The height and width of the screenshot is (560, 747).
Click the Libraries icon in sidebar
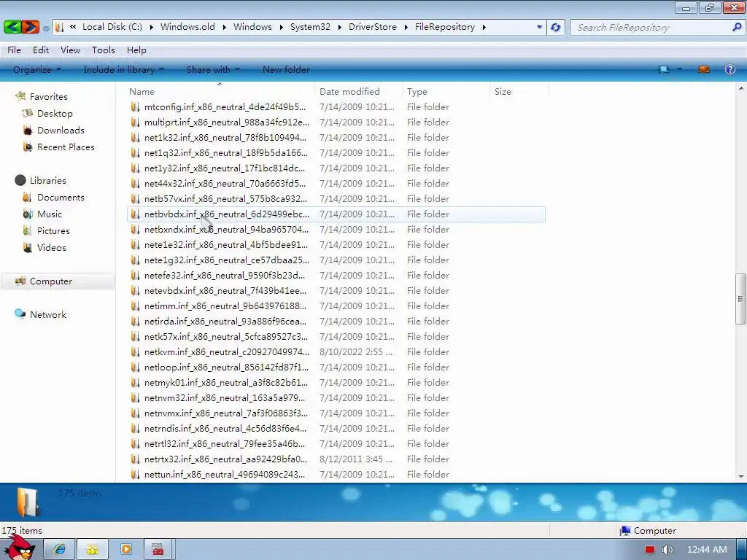tap(20, 180)
